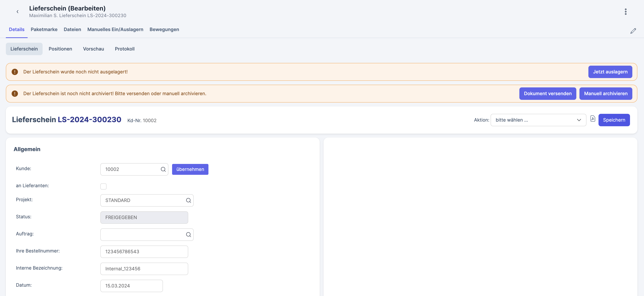Click the 'Ihre Bestellnummer' input field

[144, 252]
